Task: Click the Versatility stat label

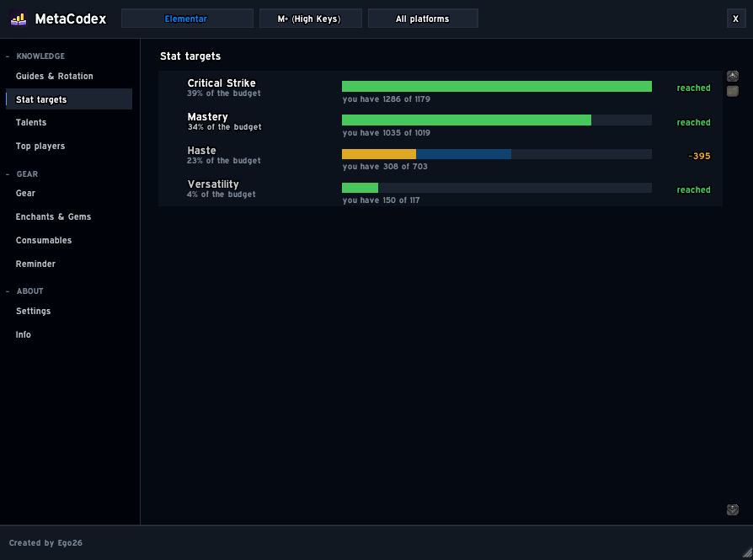Action: (213, 184)
